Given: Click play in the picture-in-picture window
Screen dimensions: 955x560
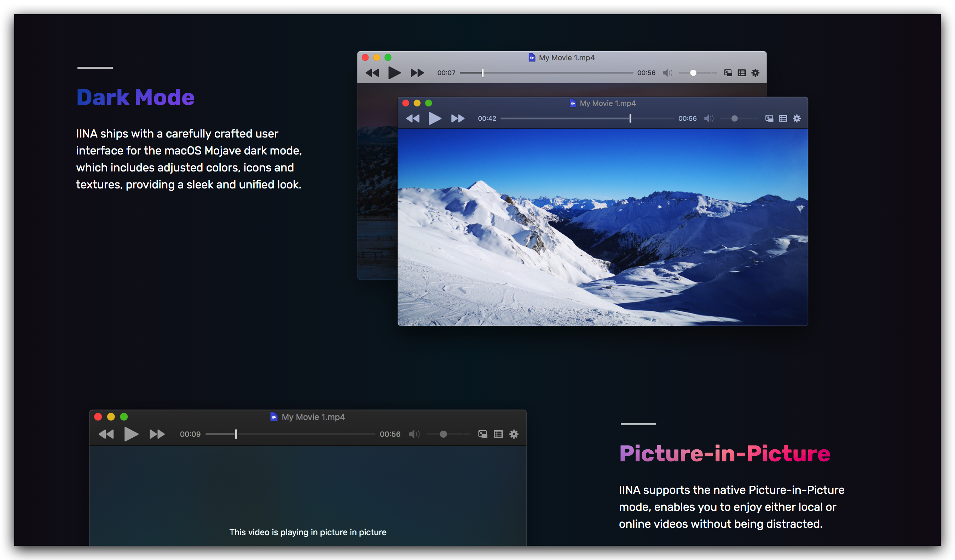Looking at the screenshot, I should click(131, 434).
